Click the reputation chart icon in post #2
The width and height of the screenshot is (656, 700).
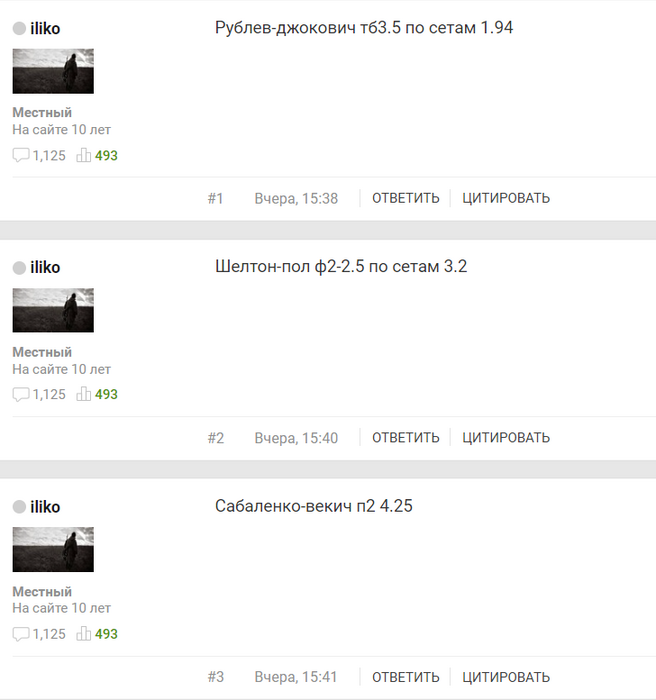point(84,394)
